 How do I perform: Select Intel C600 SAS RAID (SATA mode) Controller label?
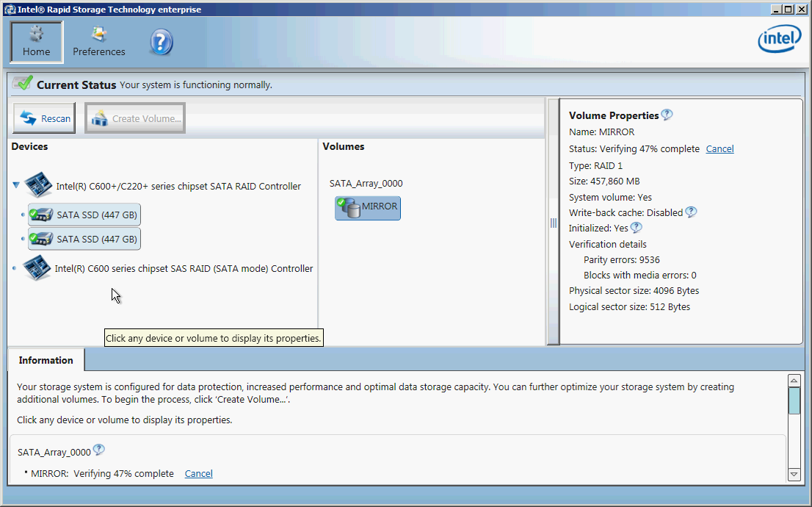pyautogui.click(x=184, y=268)
